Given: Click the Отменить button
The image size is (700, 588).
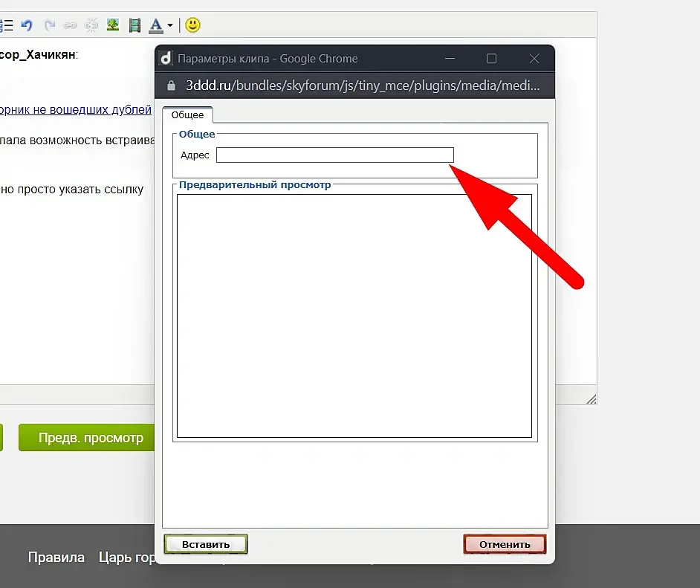Looking at the screenshot, I should [x=505, y=544].
